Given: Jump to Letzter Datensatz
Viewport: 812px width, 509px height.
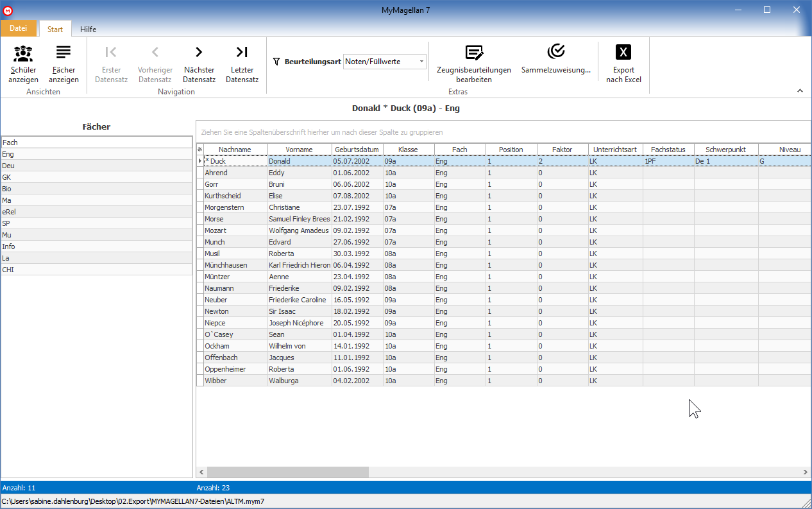Looking at the screenshot, I should click(242, 64).
